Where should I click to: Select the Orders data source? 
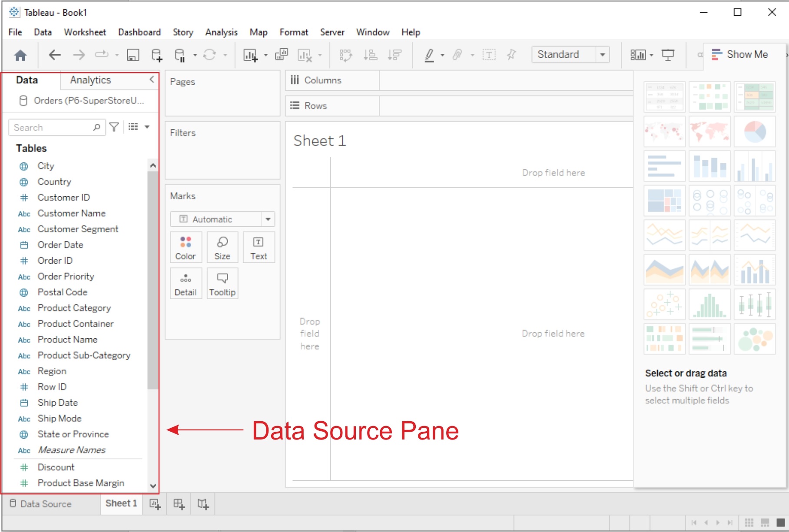82,101
